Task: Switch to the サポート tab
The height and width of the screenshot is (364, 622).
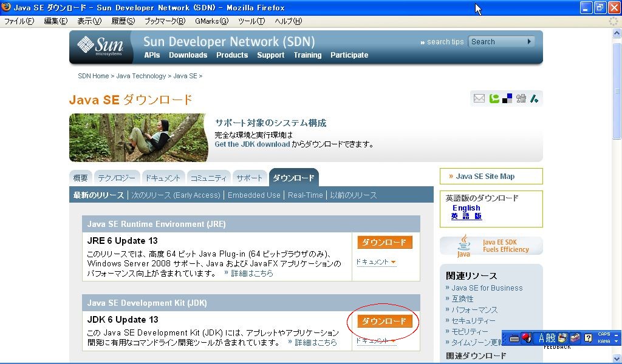Action: point(250,178)
